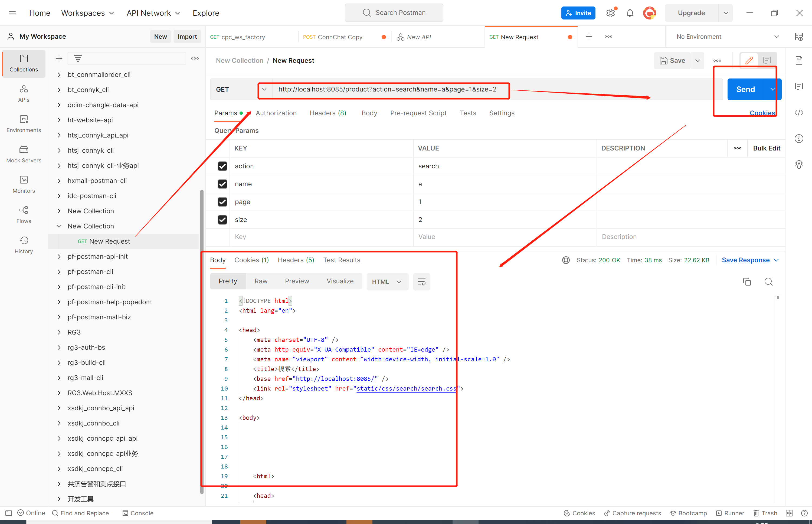Select GET New Request in collection tree
The image size is (812, 524).
[123, 241]
